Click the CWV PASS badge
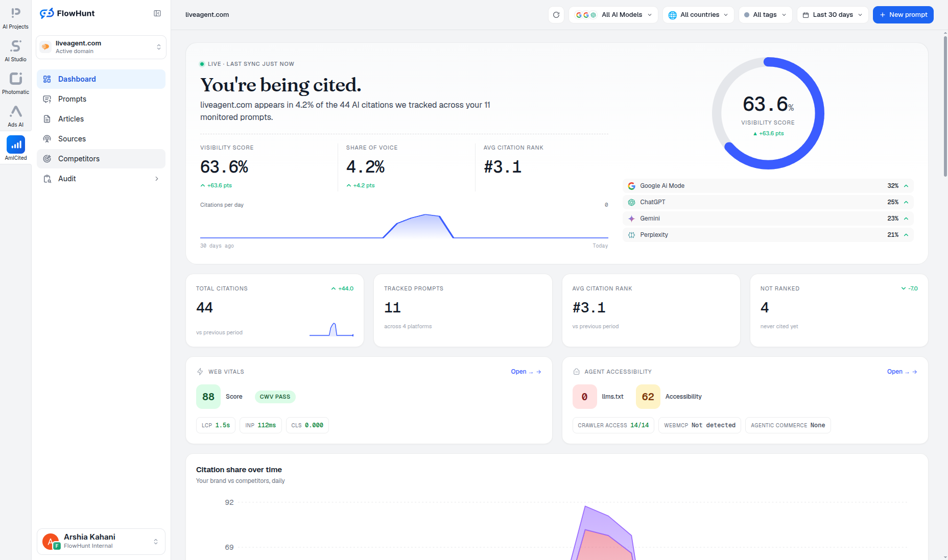Screen dimensions: 948x560 (x=275, y=397)
